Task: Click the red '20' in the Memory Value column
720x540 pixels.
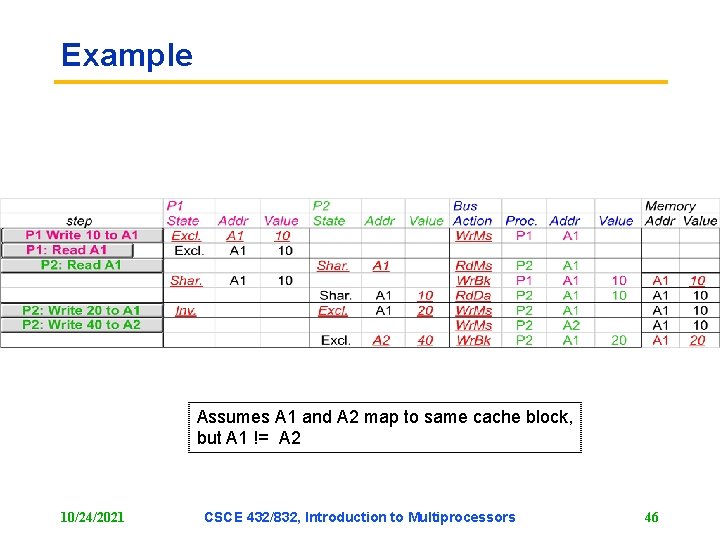Action: [x=697, y=340]
